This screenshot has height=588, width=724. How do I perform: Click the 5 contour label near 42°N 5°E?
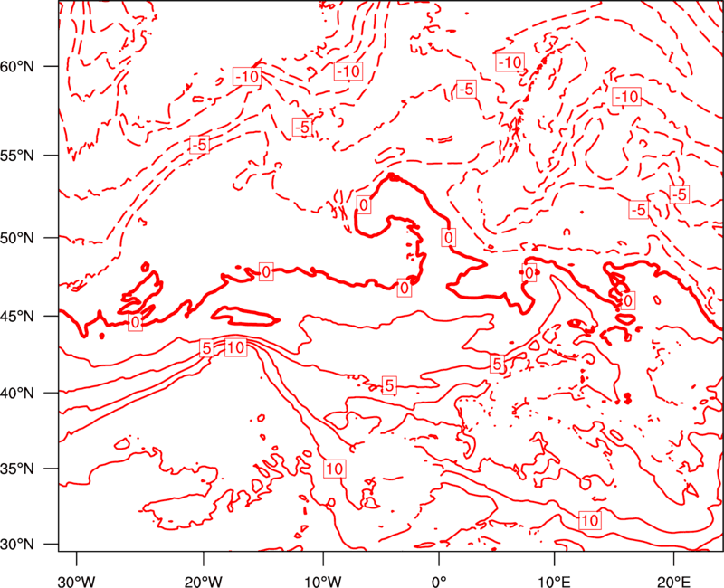(x=497, y=365)
